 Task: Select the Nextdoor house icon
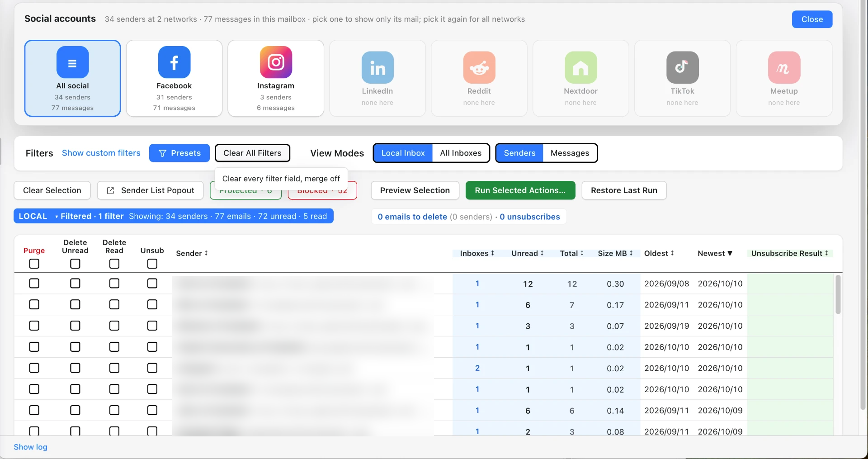[x=581, y=67]
